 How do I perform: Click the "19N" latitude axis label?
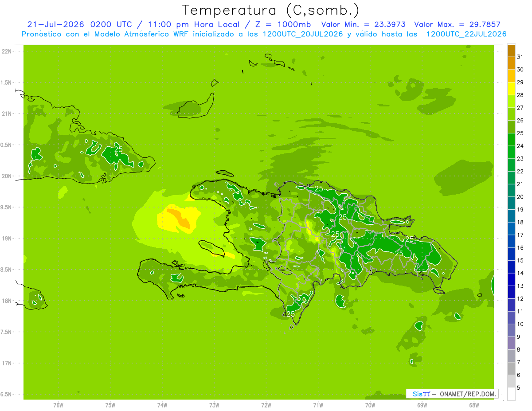[x=7, y=239]
